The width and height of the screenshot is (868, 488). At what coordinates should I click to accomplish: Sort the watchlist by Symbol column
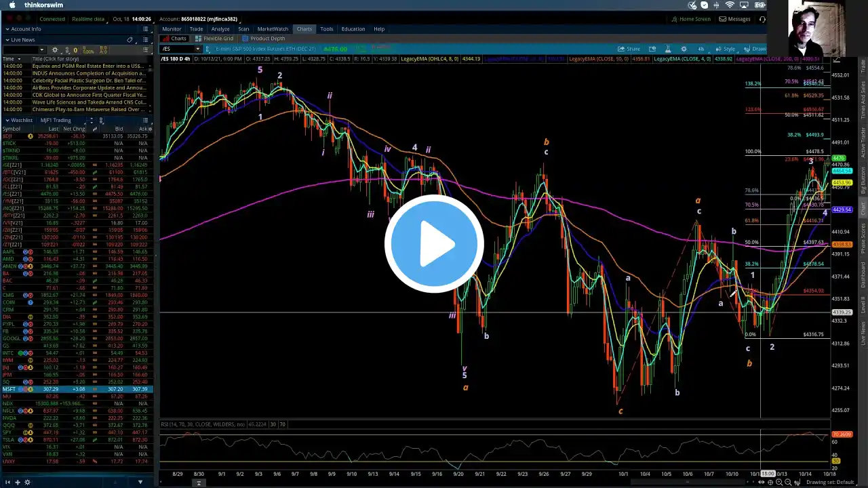click(x=12, y=129)
